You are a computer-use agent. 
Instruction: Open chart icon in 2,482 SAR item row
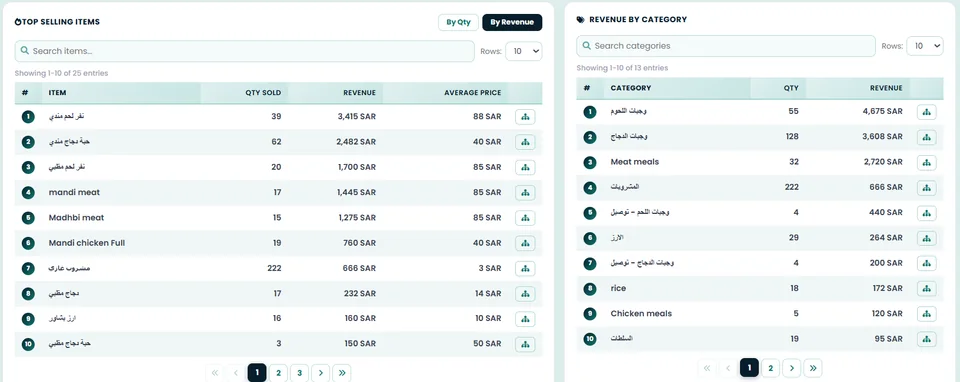[x=525, y=142]
